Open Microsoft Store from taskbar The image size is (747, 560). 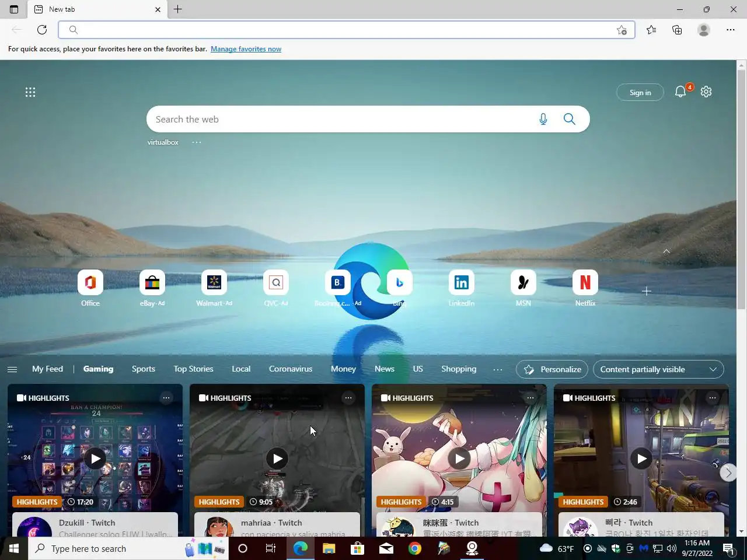(358, 548)
